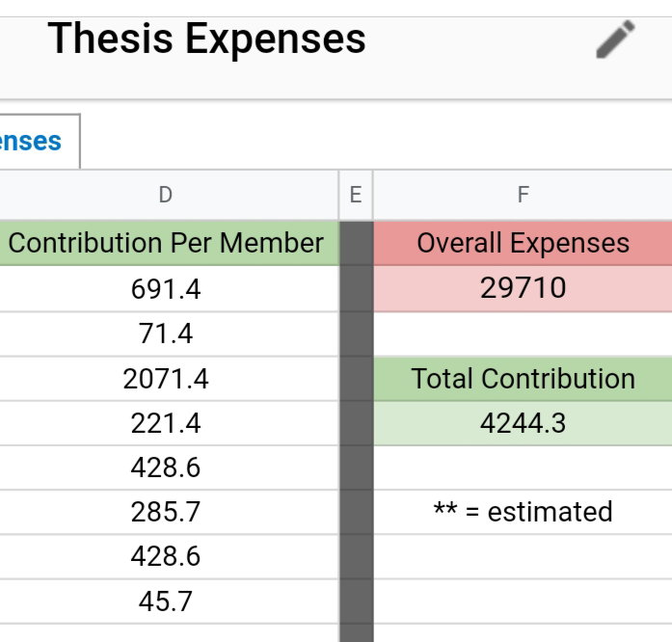This screenshot has width=672, height=642.
Task: Click the cell showing 4244.3
Action: [x=523, y=423]
